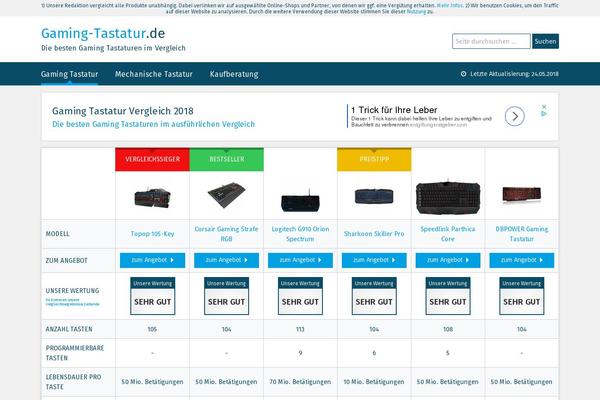Click the Sharkoon Skiller Pro keyboard image
The width and height of the screenshot is (600, 400).
[x=374, y=196]
